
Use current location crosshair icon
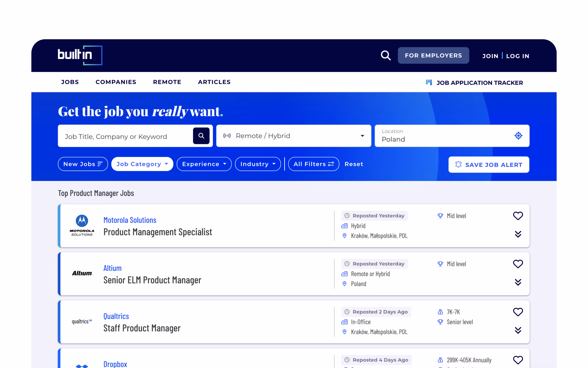518,136
